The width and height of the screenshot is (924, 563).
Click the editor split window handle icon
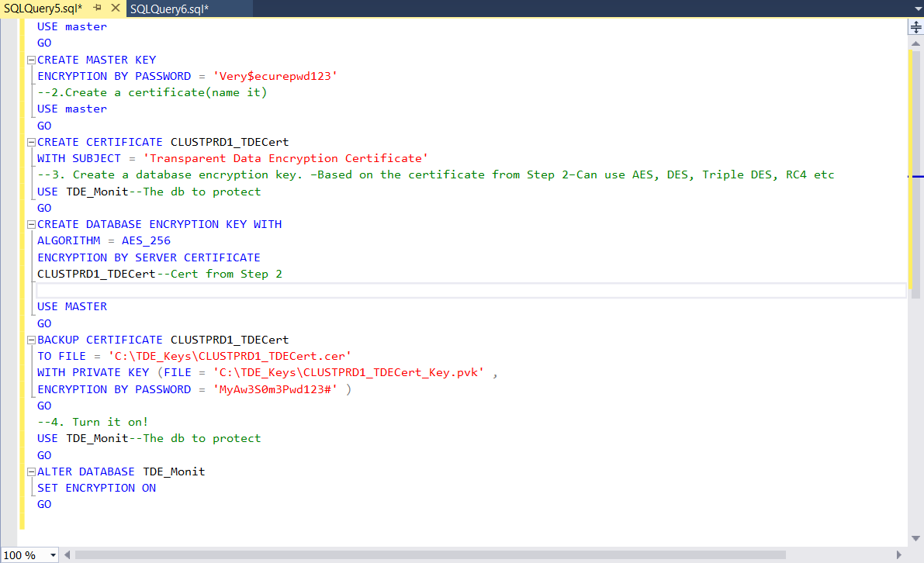(915, 27)
